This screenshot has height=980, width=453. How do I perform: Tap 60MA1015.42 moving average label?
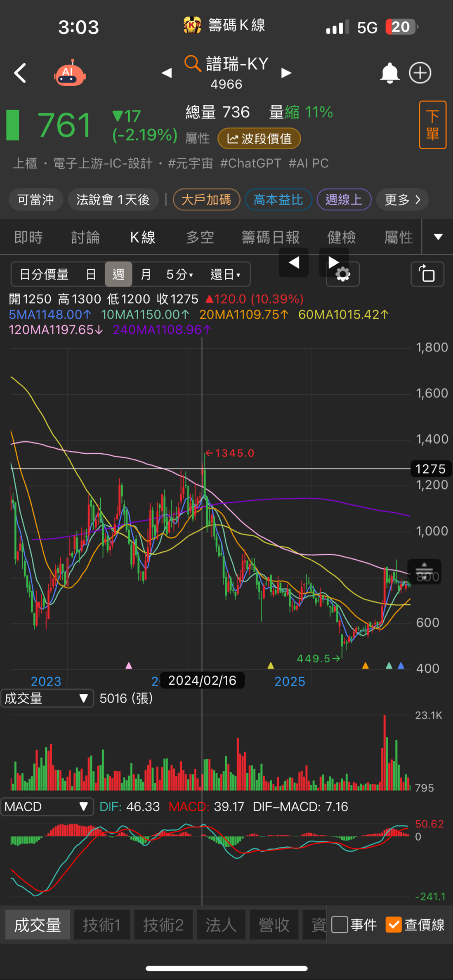343,315
